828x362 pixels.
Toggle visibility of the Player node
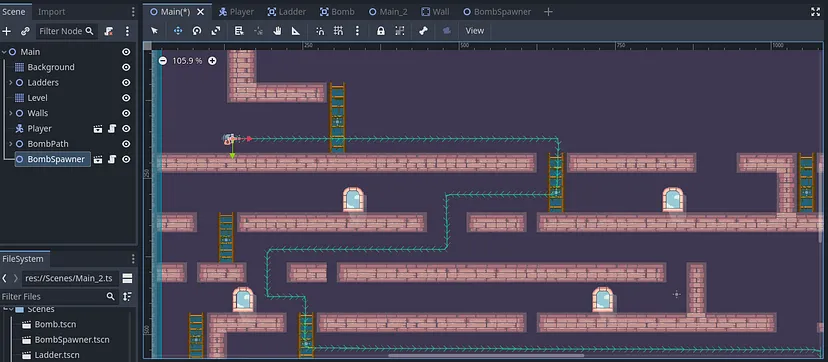click(x=126, y=129)
